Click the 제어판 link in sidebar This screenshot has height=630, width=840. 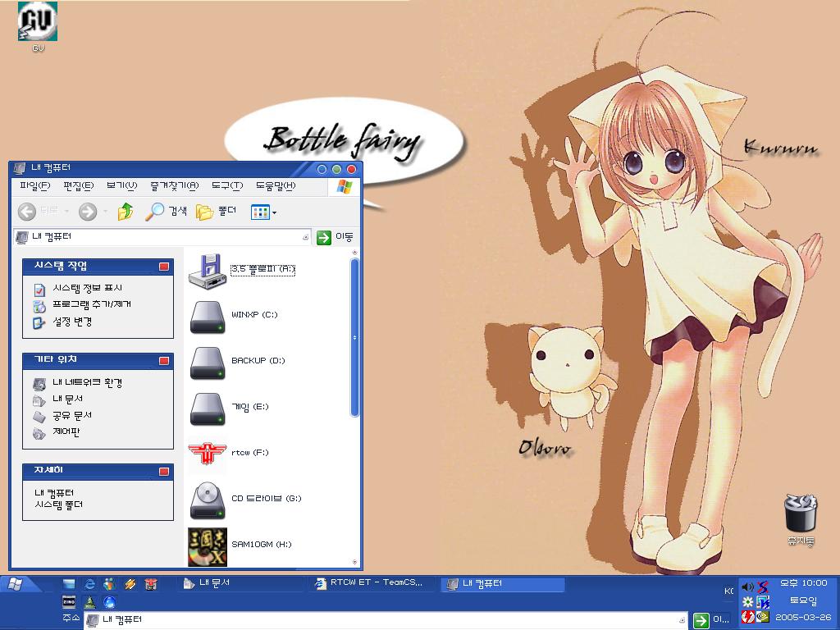(x=66, y=432)
